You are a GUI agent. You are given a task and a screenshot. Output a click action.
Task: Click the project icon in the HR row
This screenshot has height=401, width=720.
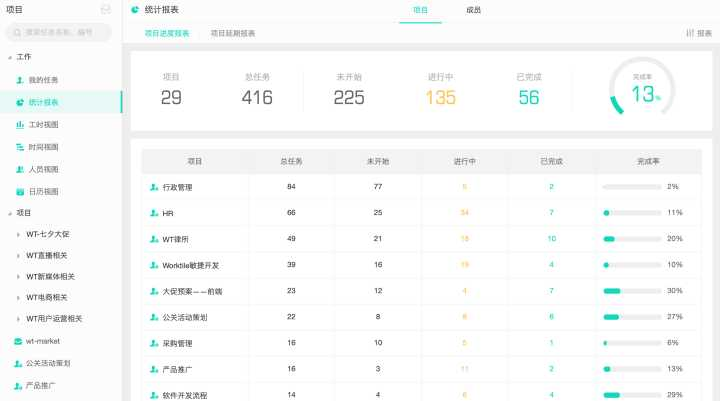coord(154,213)
